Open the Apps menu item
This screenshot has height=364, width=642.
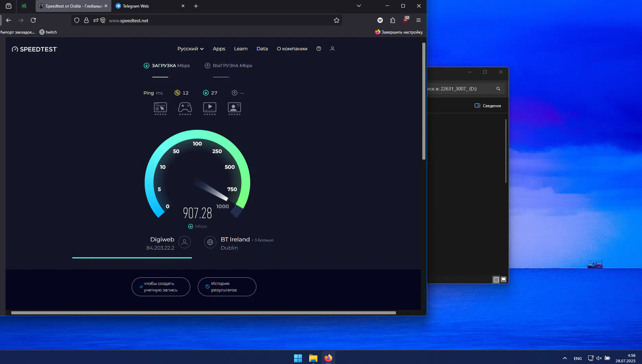click(219, 49)
